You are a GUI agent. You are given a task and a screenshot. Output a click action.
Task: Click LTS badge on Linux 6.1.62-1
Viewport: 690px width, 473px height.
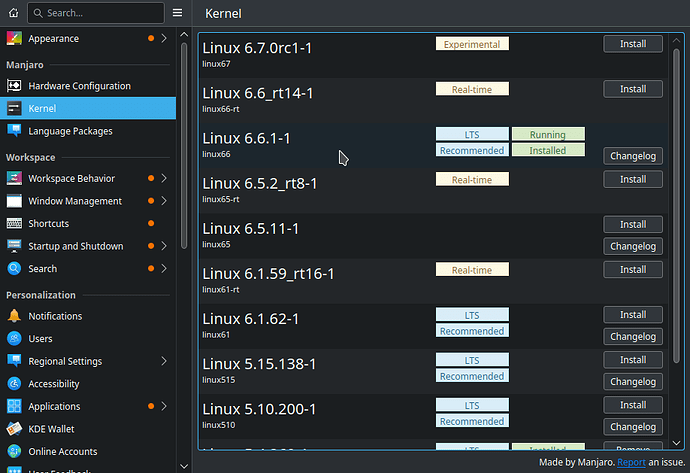(x=472, y=315)
